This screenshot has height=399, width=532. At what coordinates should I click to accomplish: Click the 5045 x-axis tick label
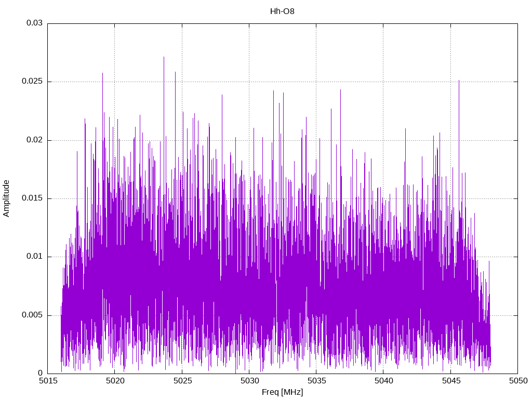point(451,381)
